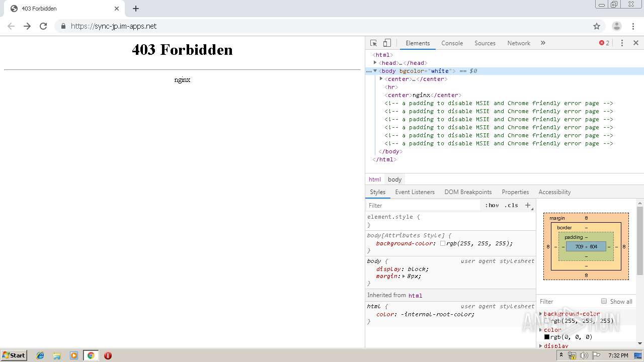Click the Chrome taskbar icon
644x362 pixels.
tap(91, 355)
